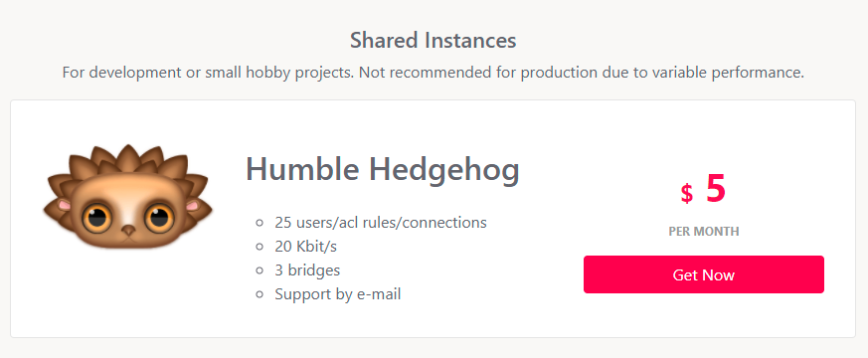Click the Shared Instances heading
This screenshot has width=868, height=358.
tap(434, 41)
